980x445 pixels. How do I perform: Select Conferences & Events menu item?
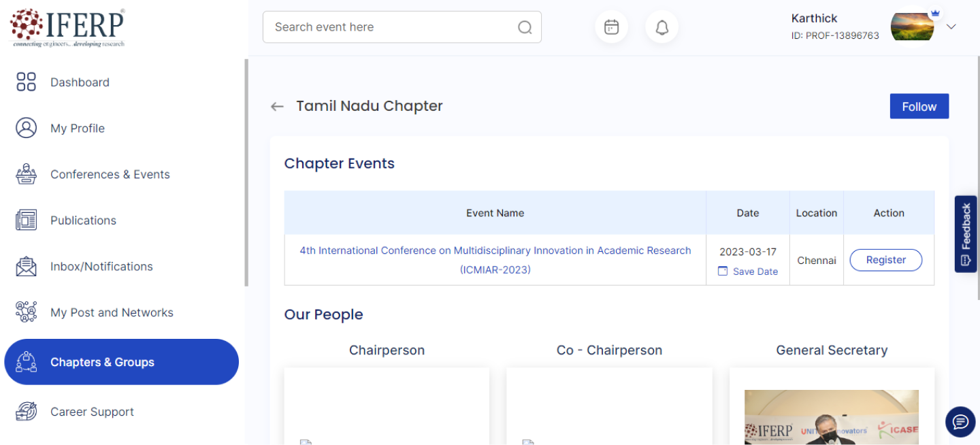(x=110, y=174)
